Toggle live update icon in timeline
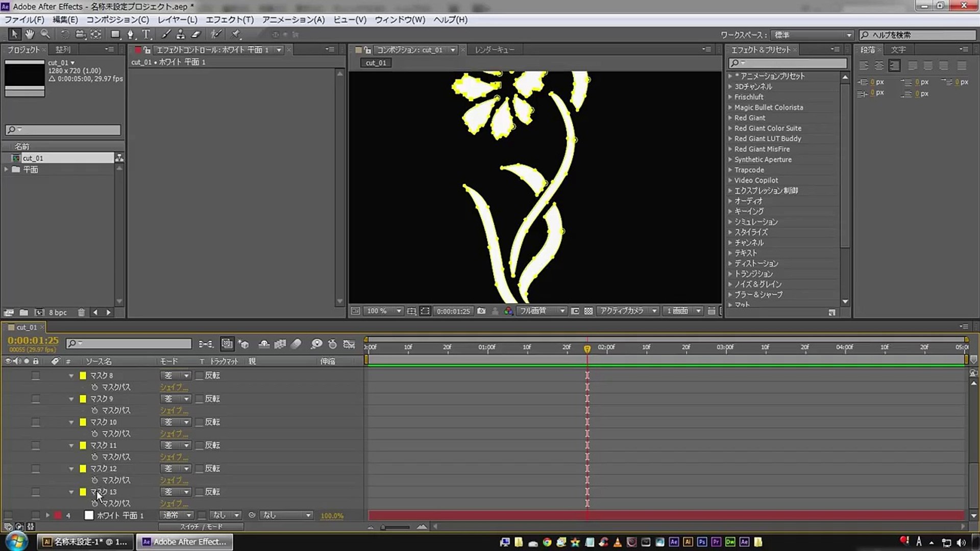 click(x=227, y=344)
